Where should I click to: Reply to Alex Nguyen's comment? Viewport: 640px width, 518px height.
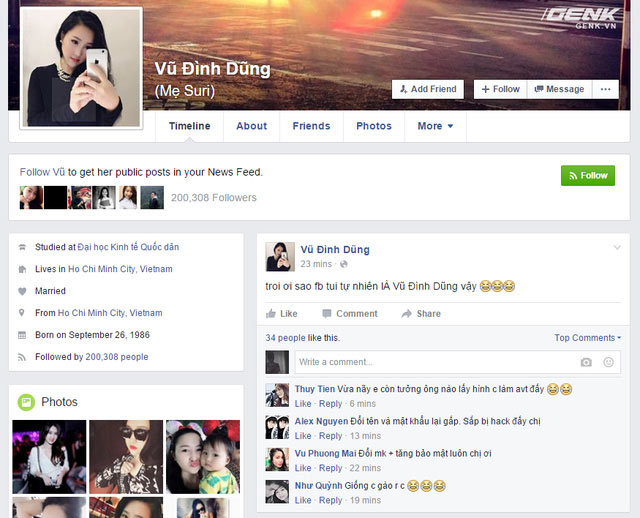(330, 436)
